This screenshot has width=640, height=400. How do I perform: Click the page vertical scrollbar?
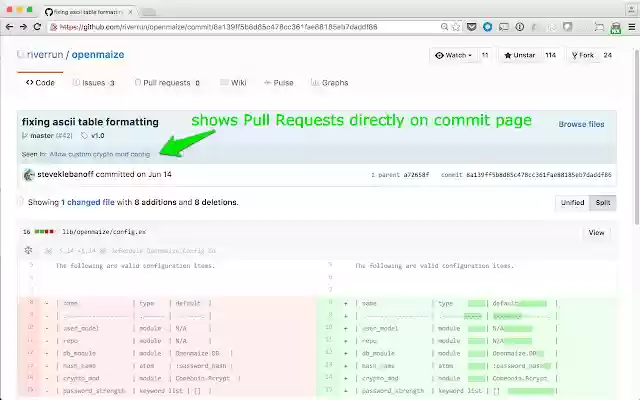click(637, 137)
